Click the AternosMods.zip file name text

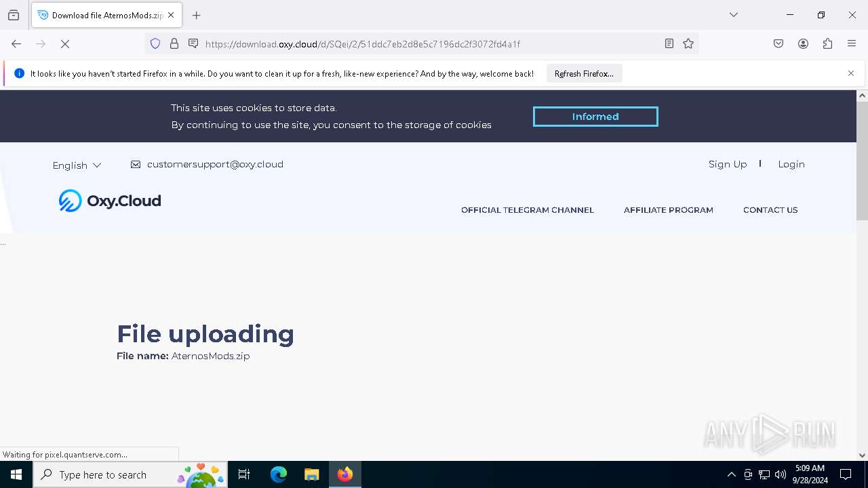(x=210, y=356)
